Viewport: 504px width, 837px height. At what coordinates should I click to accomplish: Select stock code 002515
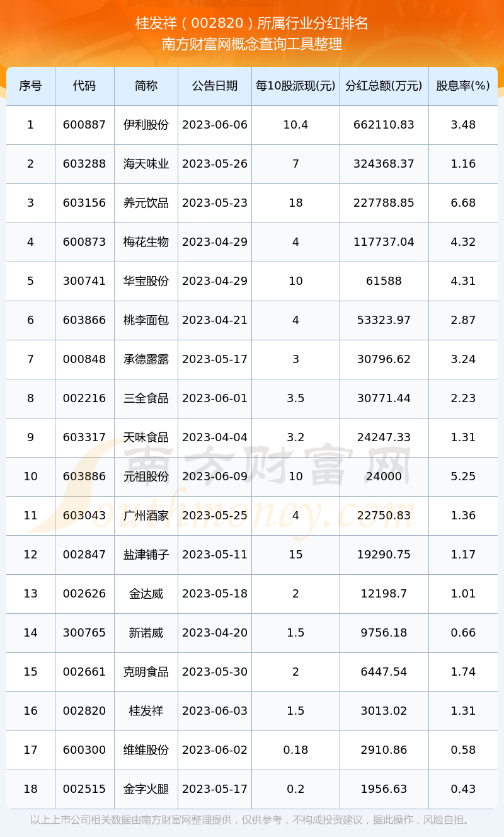pyautogui.click(x=84, y=789)
